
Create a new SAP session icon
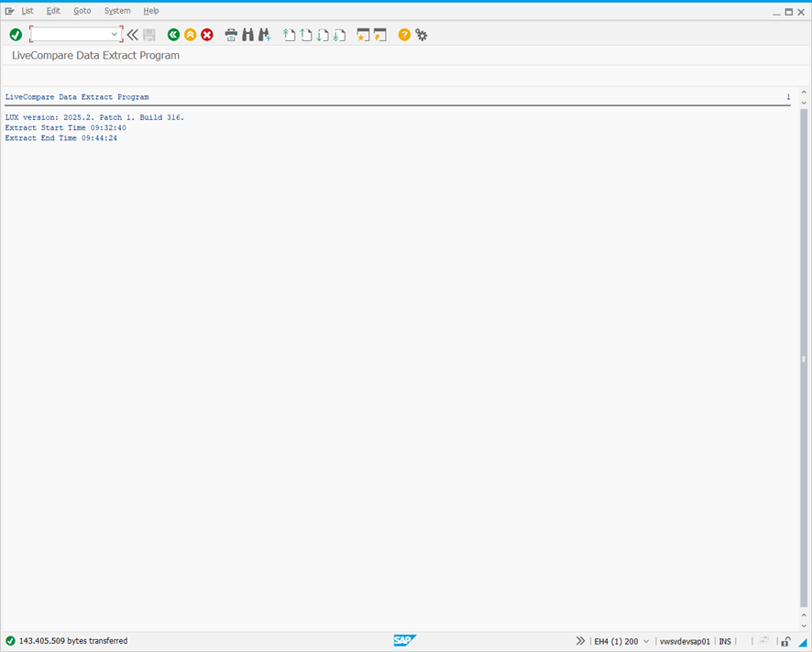[363, 34]
